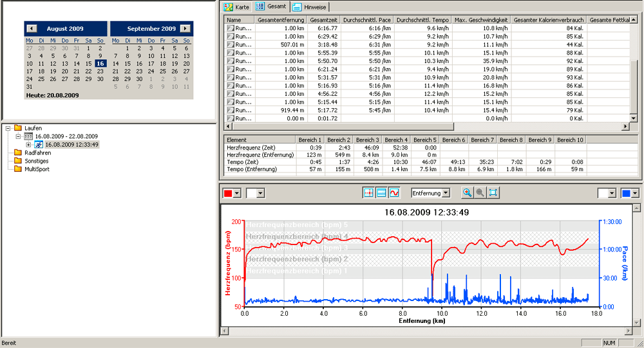Expand the 16.08.2009 12:33:49 workout node
Screen dimensions: 644x348
[x=28, y=145]
